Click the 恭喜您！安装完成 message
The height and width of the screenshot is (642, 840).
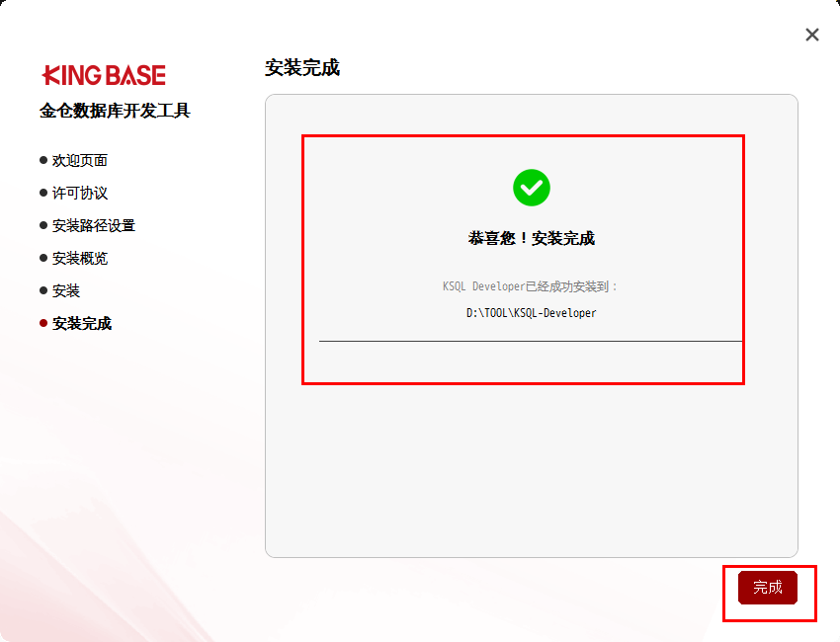click(x=531, y=238)
